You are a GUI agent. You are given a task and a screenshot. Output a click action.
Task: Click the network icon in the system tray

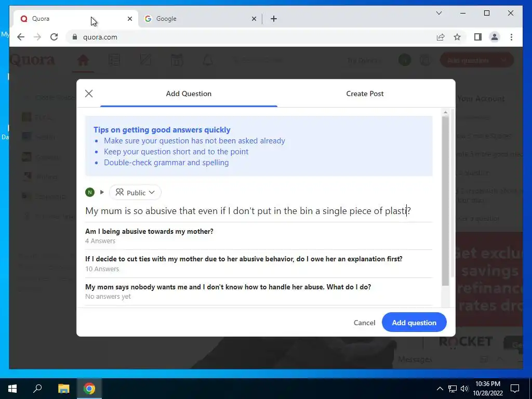coord(453,389)
